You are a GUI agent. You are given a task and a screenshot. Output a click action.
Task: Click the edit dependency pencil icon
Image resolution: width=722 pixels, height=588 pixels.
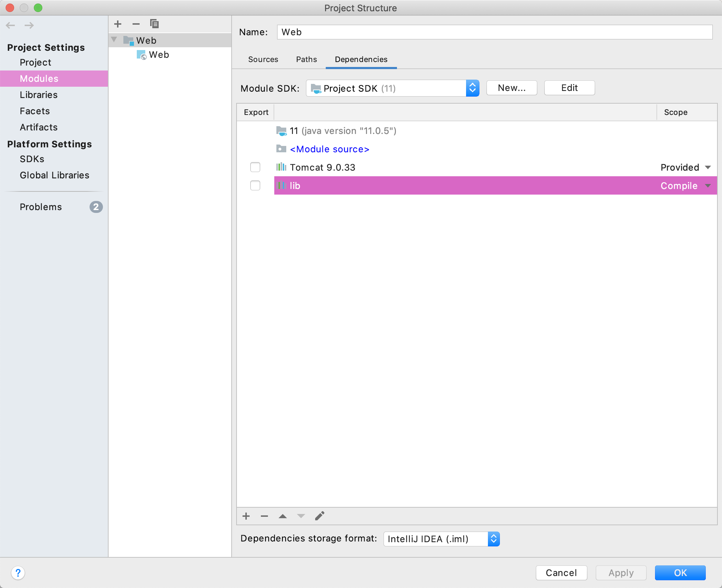coord(321,516)
